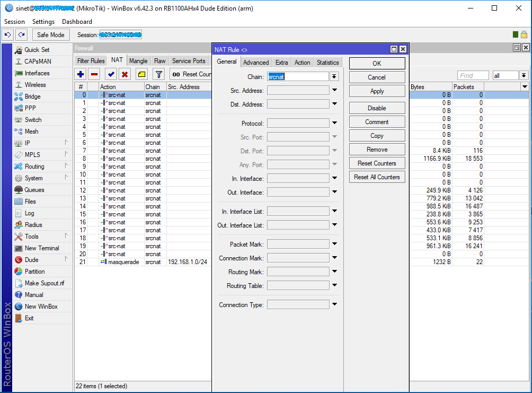Click Cancel in NAT Rule dialog
The height and width of the screenshot is (393, 532).
[377, 77]
